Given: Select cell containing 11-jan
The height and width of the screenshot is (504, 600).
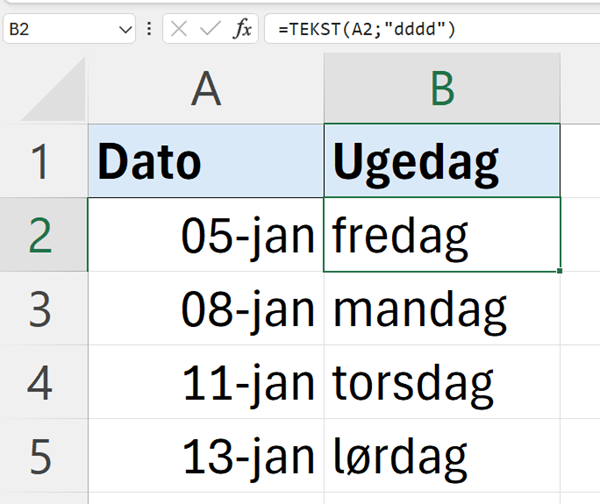Looking at the screenshot, I should tap(205, 382).
